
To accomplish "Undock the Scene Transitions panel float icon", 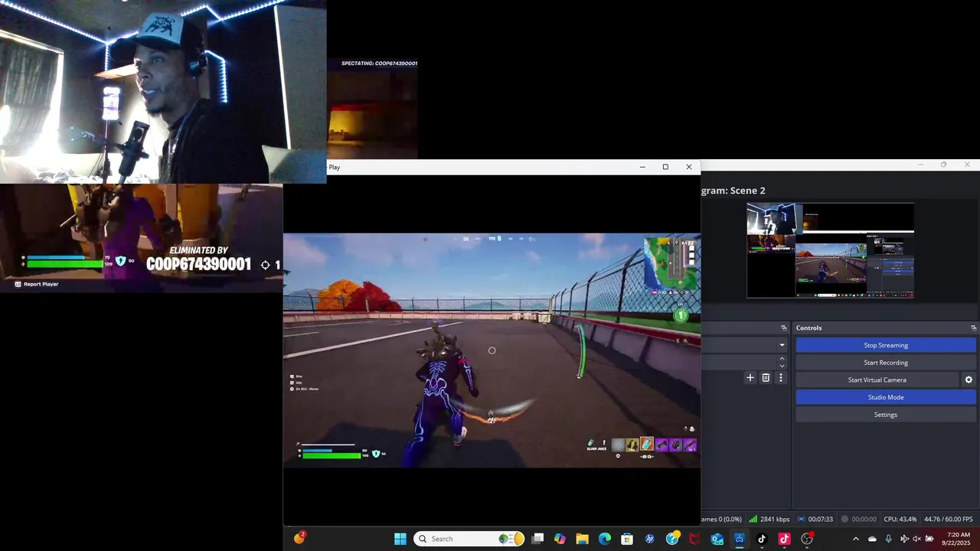I will click(783, 328).
